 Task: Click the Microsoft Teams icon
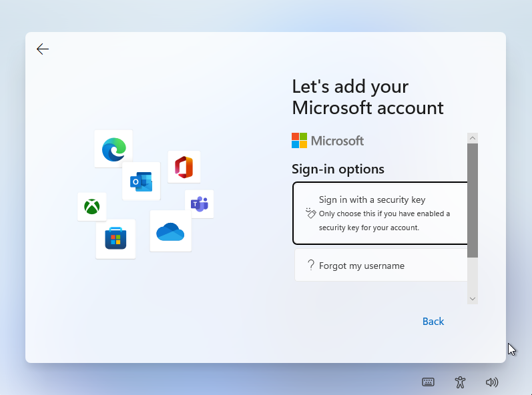[200, 204]
